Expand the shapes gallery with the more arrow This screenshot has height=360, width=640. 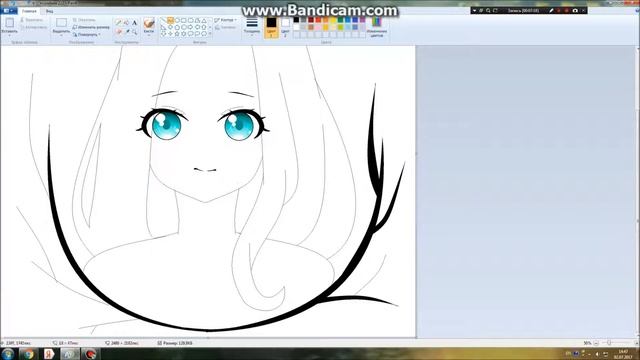point(210,33)
